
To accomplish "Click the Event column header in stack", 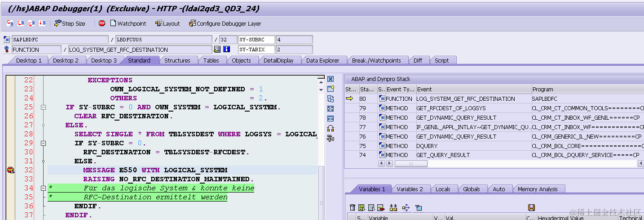I will [x=473, y=89].
